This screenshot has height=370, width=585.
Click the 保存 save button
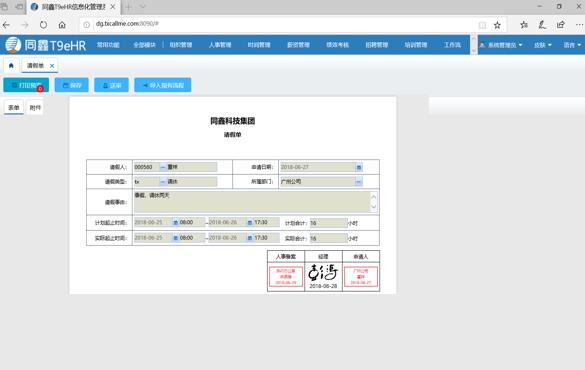pos(72,85)
